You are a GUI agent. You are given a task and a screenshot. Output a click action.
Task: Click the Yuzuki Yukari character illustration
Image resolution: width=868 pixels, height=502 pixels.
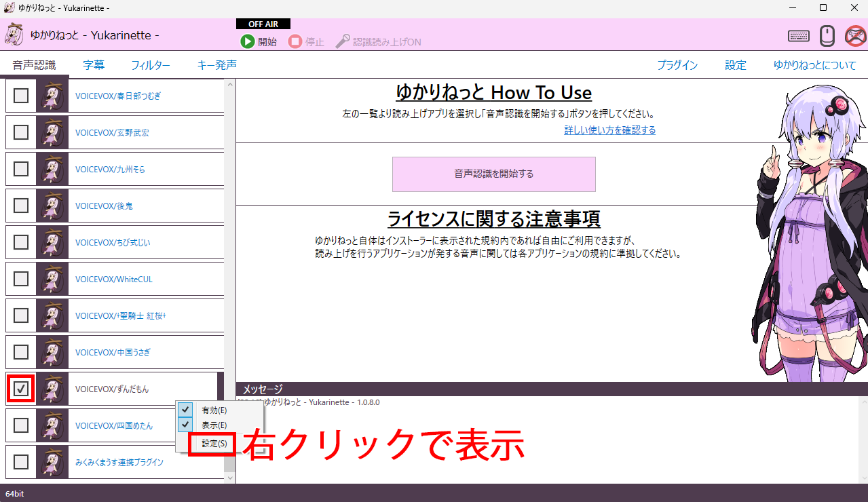pos(809,234)
